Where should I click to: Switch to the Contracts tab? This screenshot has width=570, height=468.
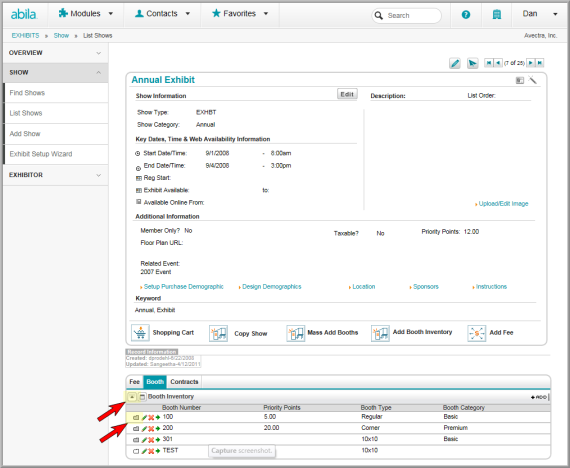[x=184, y=382]
